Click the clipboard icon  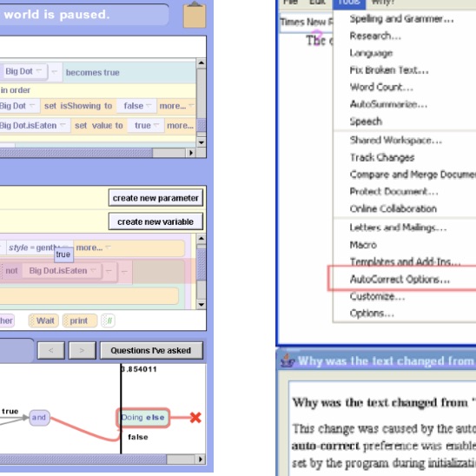(x=195, y=15)
